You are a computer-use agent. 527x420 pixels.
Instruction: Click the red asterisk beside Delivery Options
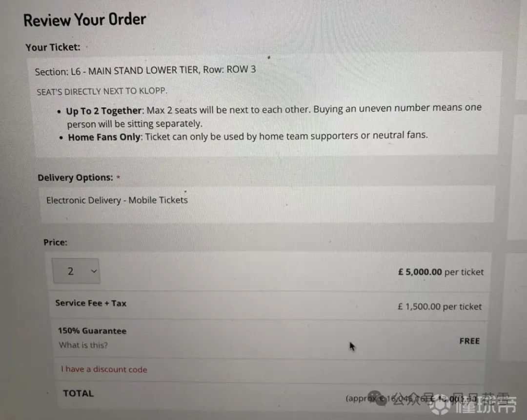118,177
